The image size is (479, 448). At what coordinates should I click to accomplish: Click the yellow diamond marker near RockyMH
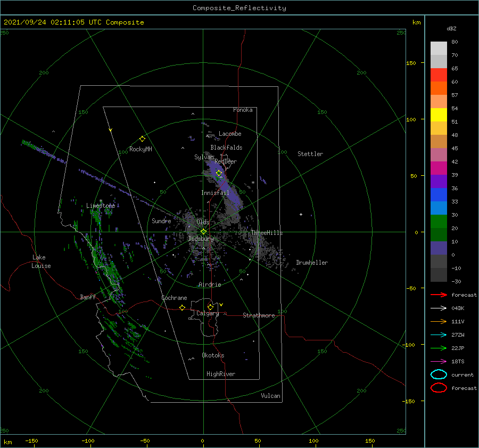(142, 139)
